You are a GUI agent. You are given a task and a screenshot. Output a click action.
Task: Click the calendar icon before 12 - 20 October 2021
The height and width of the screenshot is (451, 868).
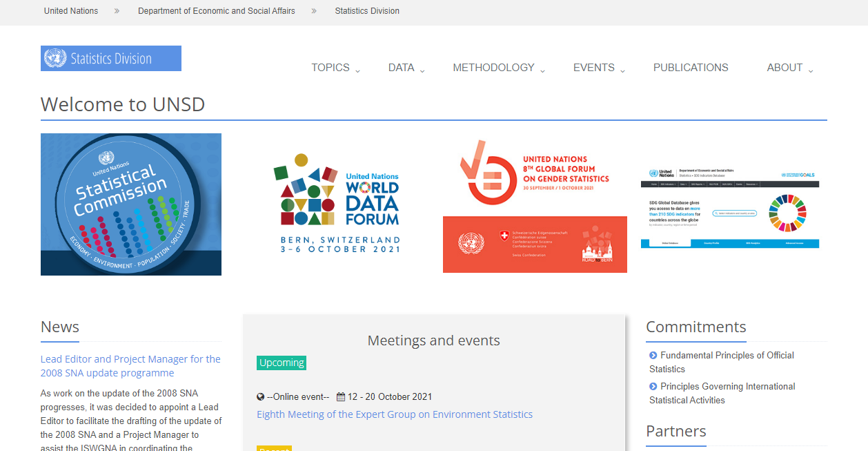341,397
